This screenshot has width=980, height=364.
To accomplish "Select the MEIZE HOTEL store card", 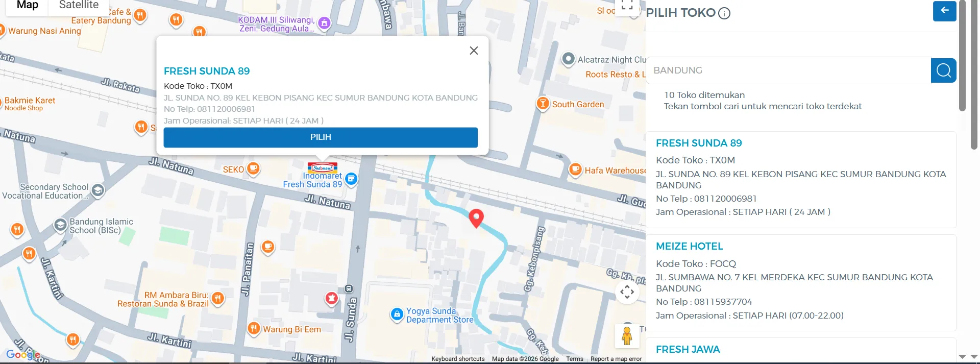I will click(801, 283).
